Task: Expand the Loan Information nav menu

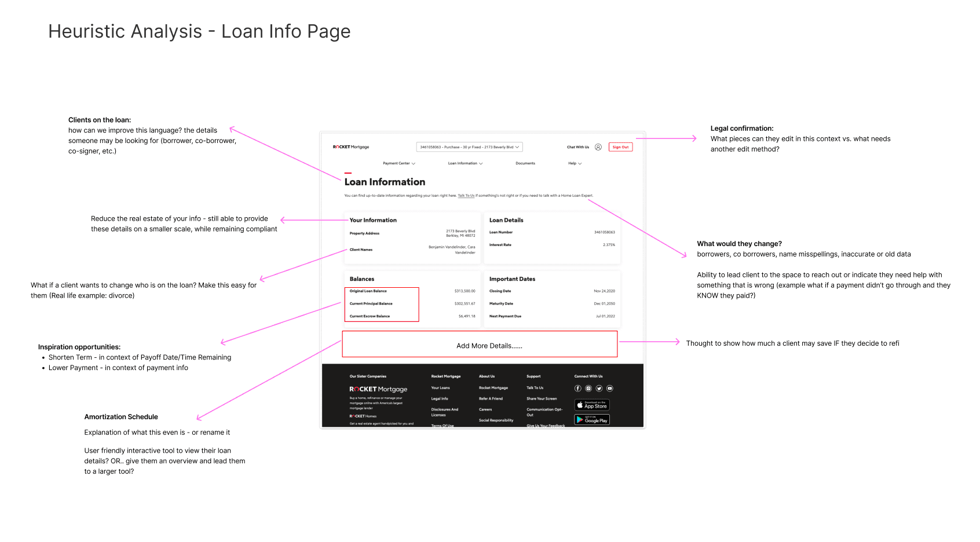Action: [x=465, y=163]
